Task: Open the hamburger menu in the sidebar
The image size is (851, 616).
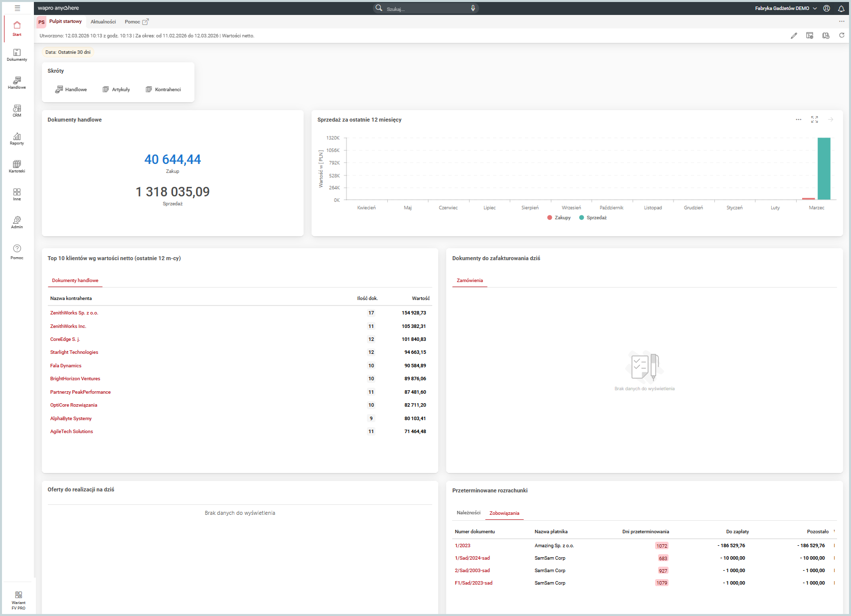Action: 17,8
